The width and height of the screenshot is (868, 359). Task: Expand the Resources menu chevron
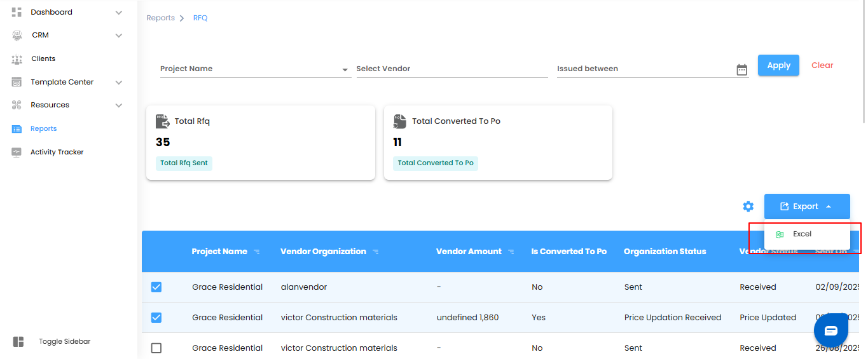119,105
